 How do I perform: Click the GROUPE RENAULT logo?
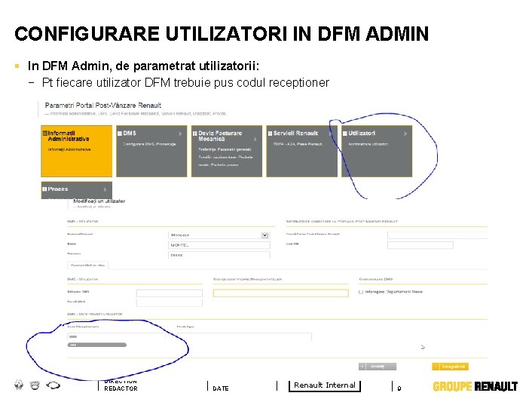click(475, 386)
